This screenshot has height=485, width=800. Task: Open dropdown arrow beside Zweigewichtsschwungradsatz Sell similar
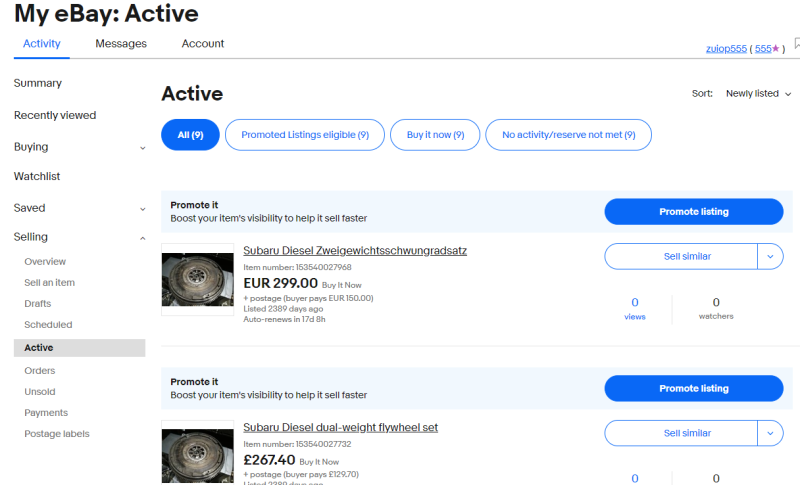click(770, 256)
